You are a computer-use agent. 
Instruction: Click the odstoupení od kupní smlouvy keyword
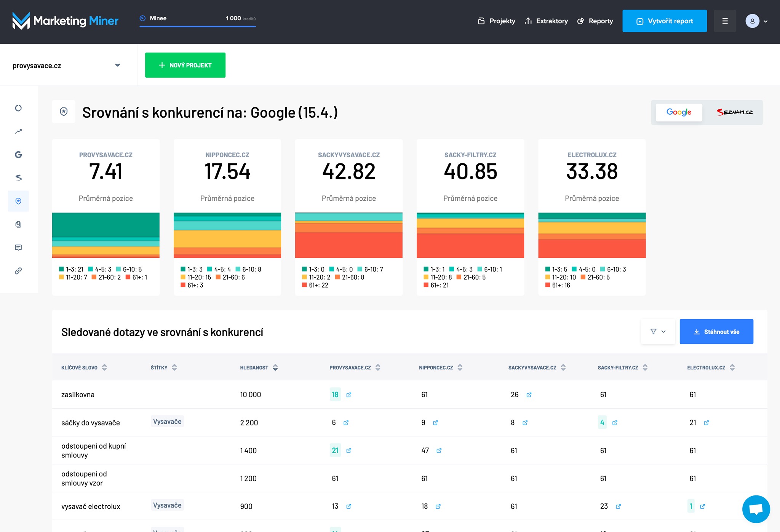(94, 451)
